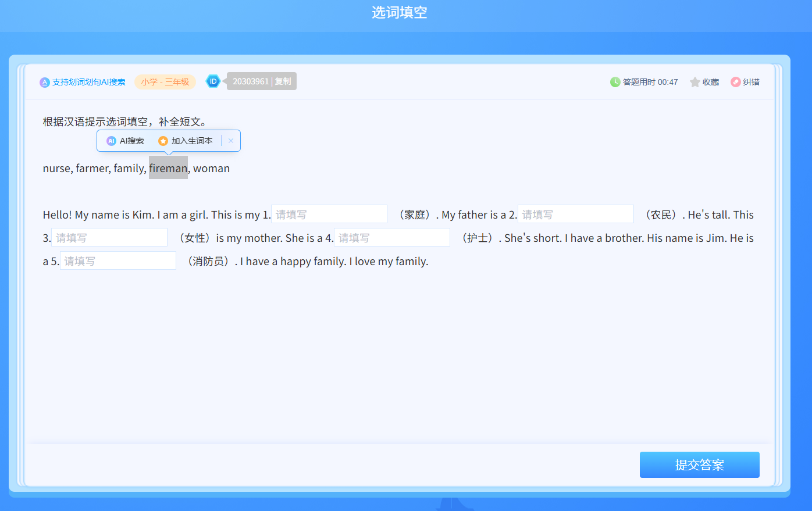Focus blank 5 input for 消防员

[x=118, y=261]
